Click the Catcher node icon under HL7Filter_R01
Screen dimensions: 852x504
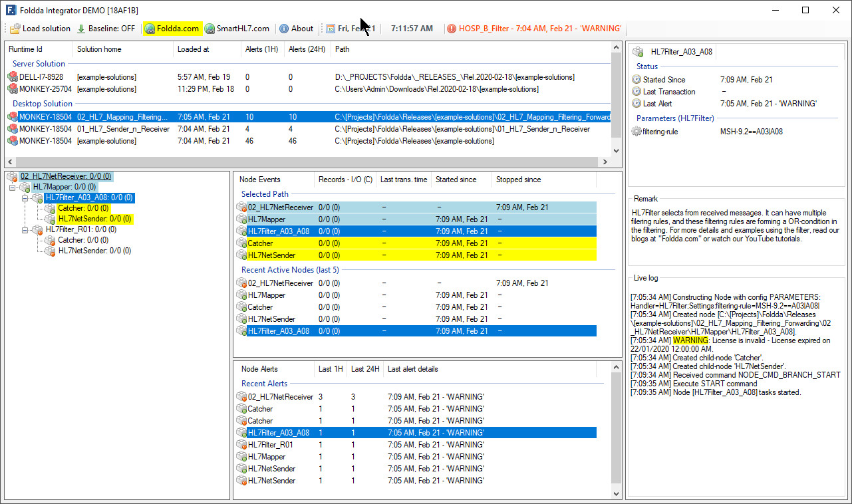(x=50, y=240)
